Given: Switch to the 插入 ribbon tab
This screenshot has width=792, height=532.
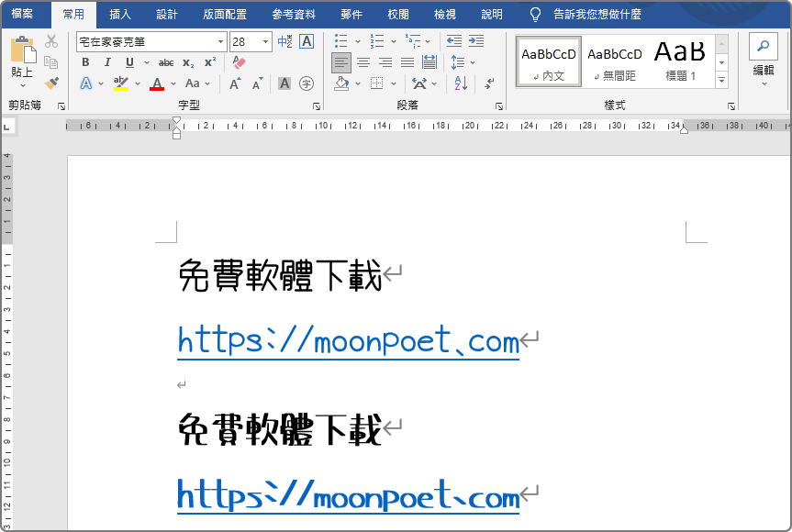Looking at the screenshot, I should click(119, 14).
